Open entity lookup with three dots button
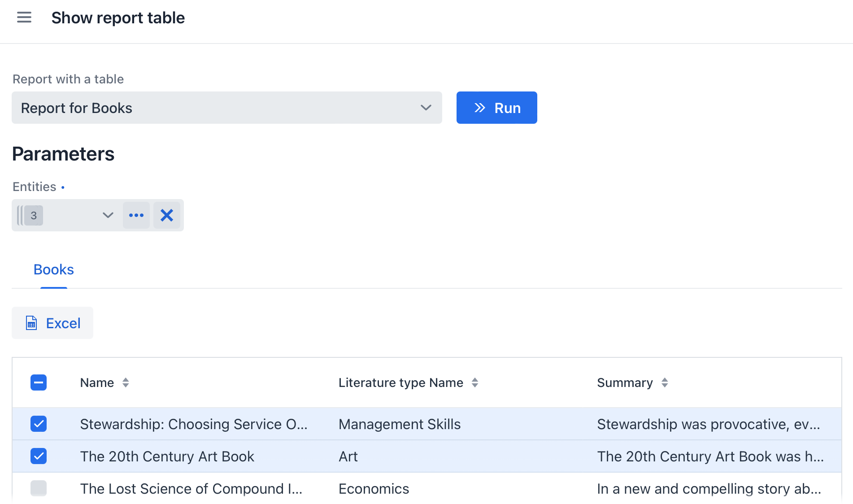Screen dimensions: 853x504 coord(136,215)
